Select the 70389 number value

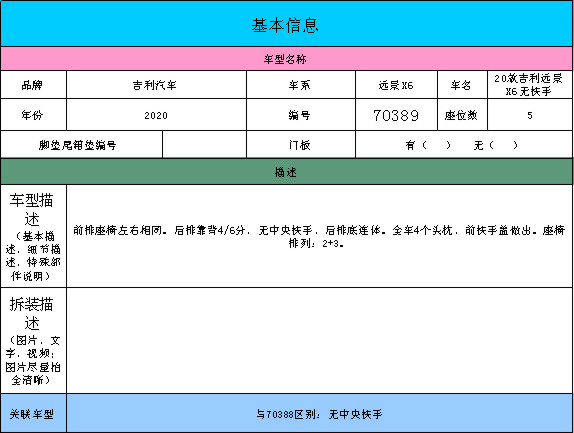(396, 115)
